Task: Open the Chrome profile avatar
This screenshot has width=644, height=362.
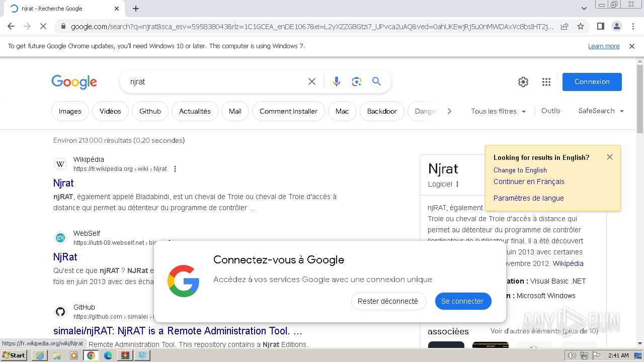Action: coord(616,26)
